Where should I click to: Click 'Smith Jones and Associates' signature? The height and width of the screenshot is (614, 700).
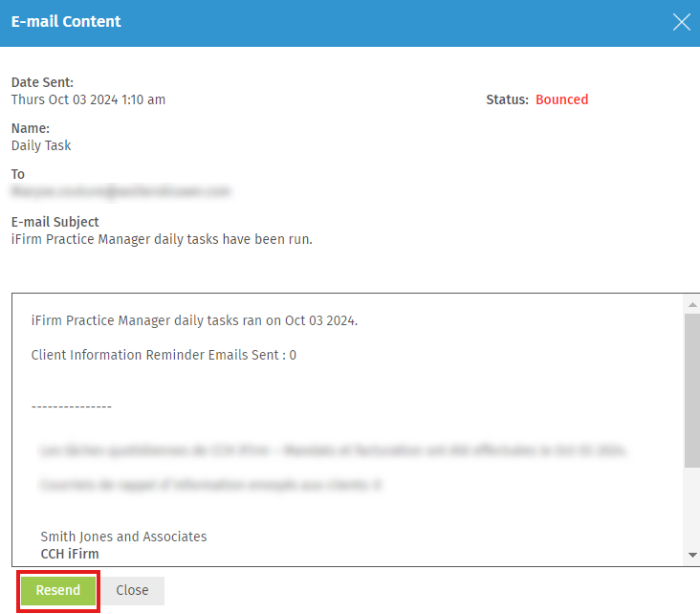click(x=123, y=537)
